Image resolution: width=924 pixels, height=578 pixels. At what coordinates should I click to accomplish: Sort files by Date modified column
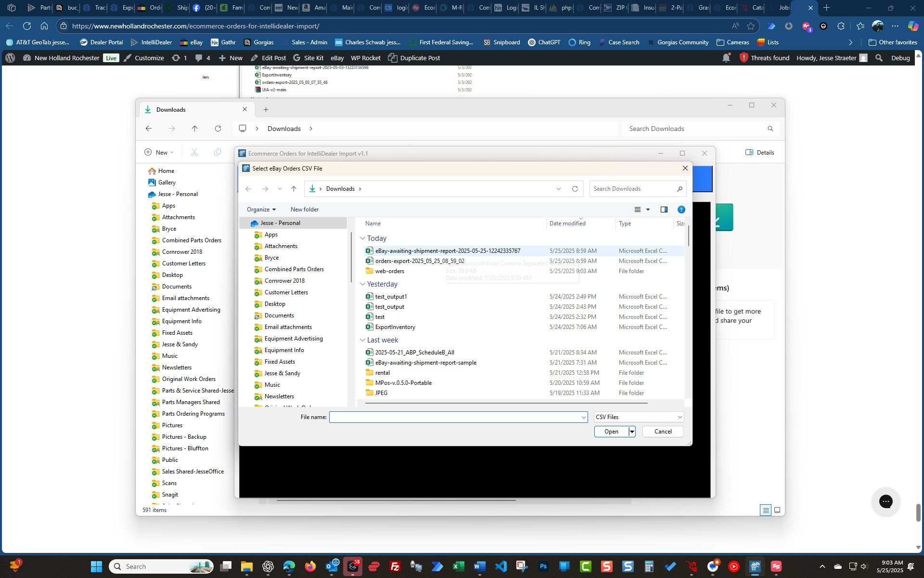click(x=567, y=223)
